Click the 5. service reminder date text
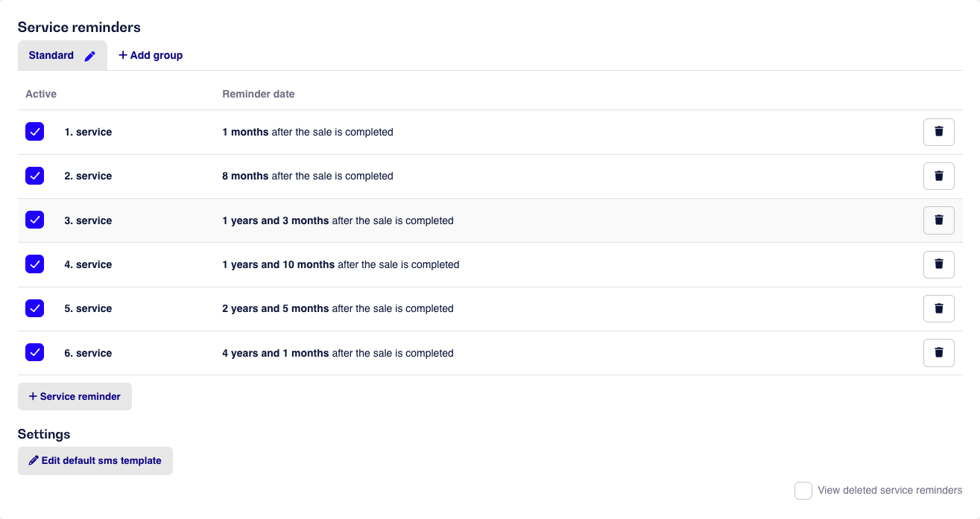This screenshot has height=519, width=980. click(x=338, y=309)
